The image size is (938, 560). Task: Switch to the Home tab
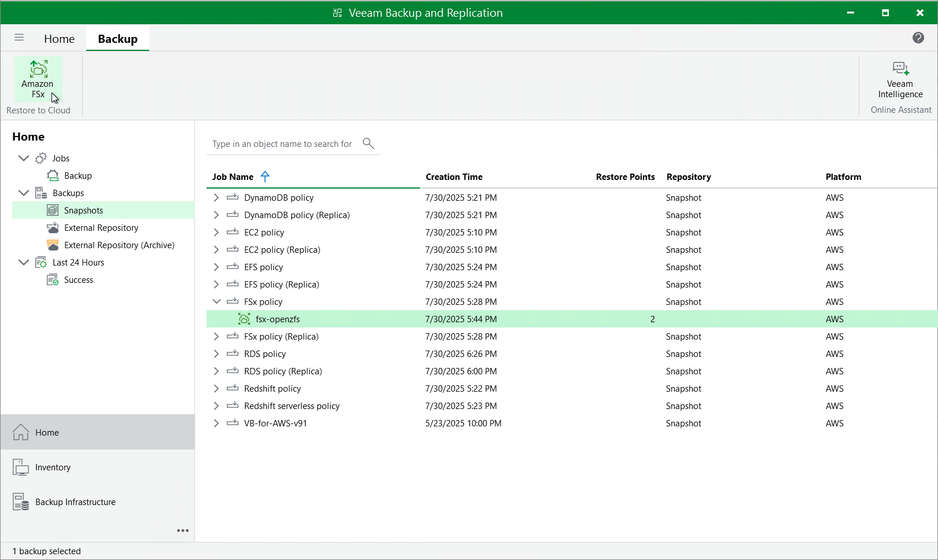tap(59, 39)
